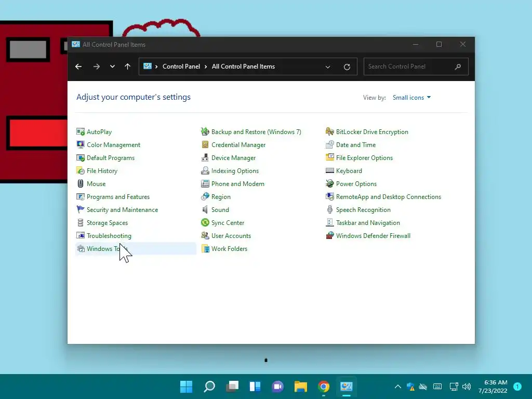Open the AutoPlay icon
The width and height of the screenshot is (532, 399).
click(81, 131)
